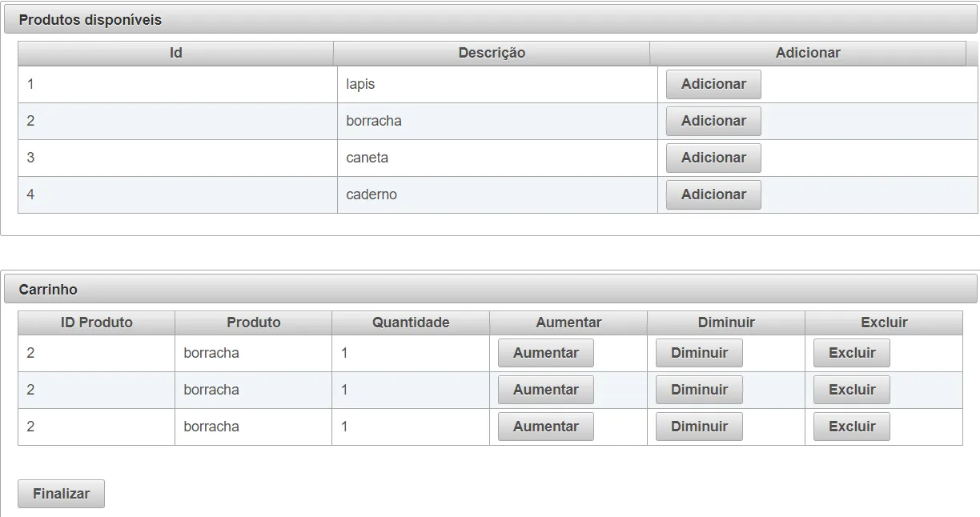Decrease quantity in first cart row
980x517 pixels.
point(699,353)
